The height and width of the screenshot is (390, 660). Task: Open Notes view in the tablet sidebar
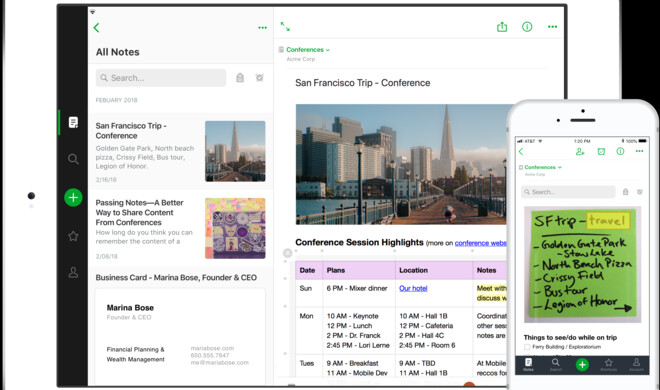tap(73, 122)
